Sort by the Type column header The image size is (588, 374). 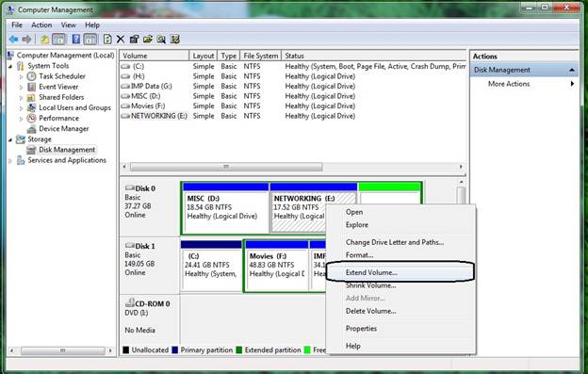[229, 56]
